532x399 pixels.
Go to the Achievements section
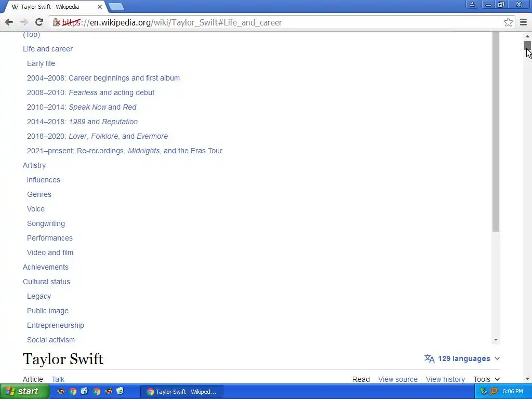click(46, 267)
